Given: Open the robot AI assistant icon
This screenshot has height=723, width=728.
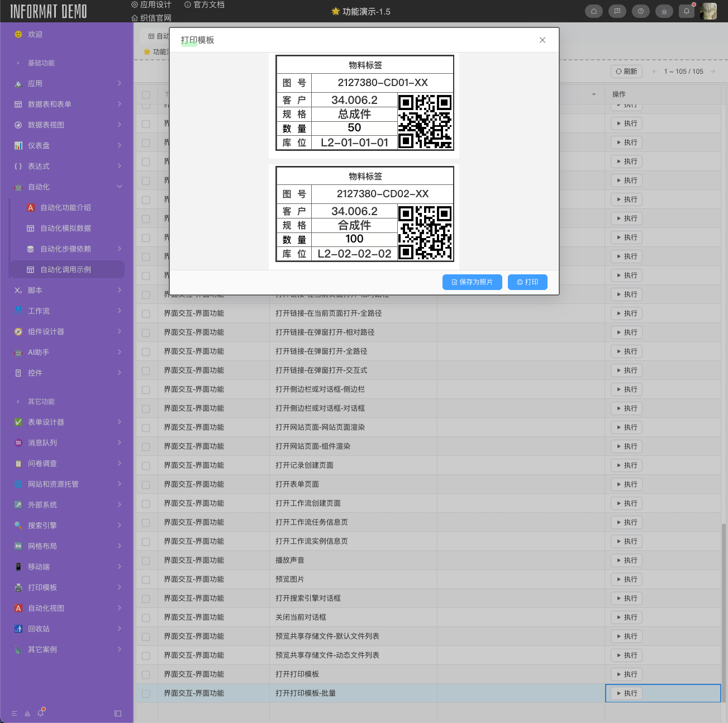Looking at the screenshot, I should 664,11.
